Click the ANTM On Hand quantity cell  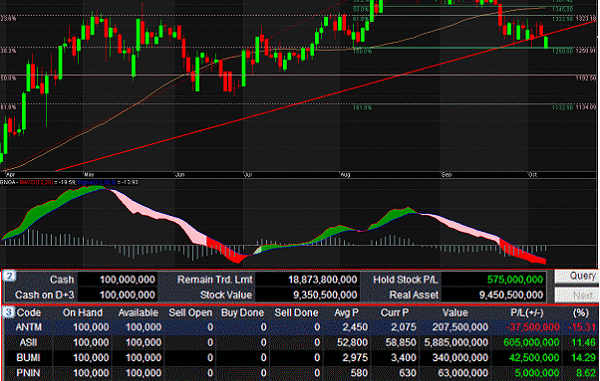91,327
